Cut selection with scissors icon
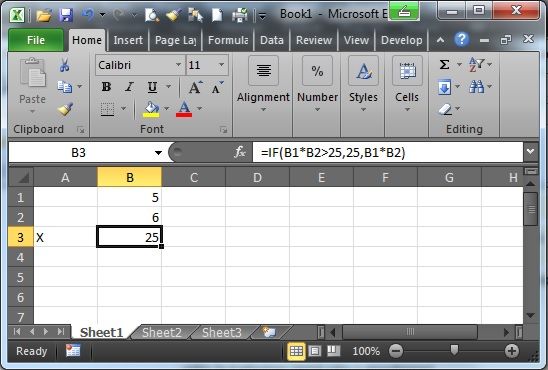 [64, 65]
